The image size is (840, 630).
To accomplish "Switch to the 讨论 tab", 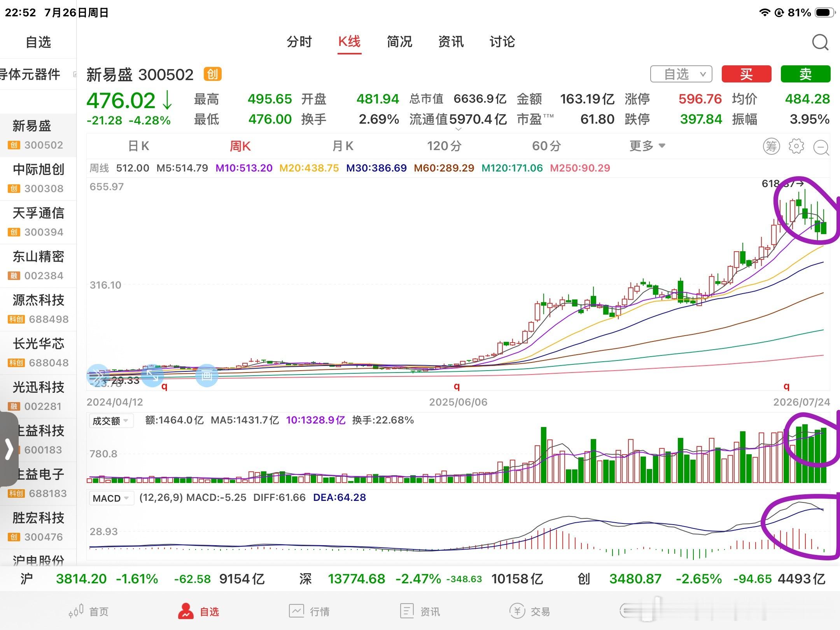I will coord(502,42).
